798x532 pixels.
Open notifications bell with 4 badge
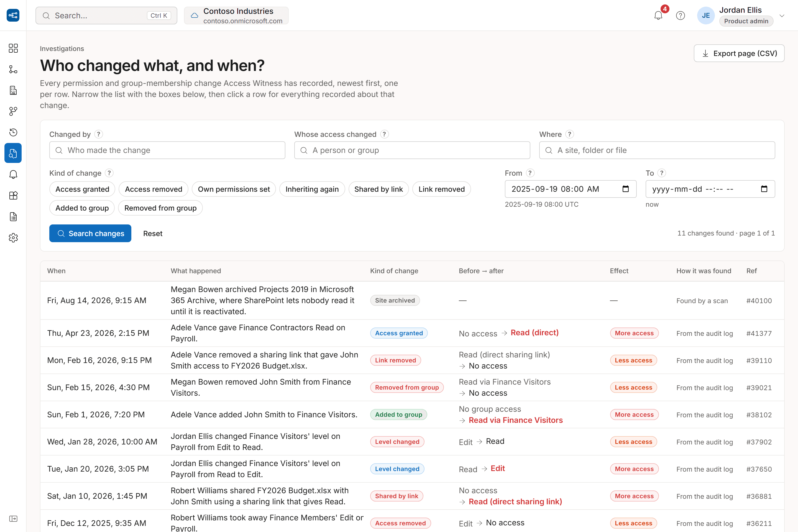pyautogui.click(x=658, y=16)
